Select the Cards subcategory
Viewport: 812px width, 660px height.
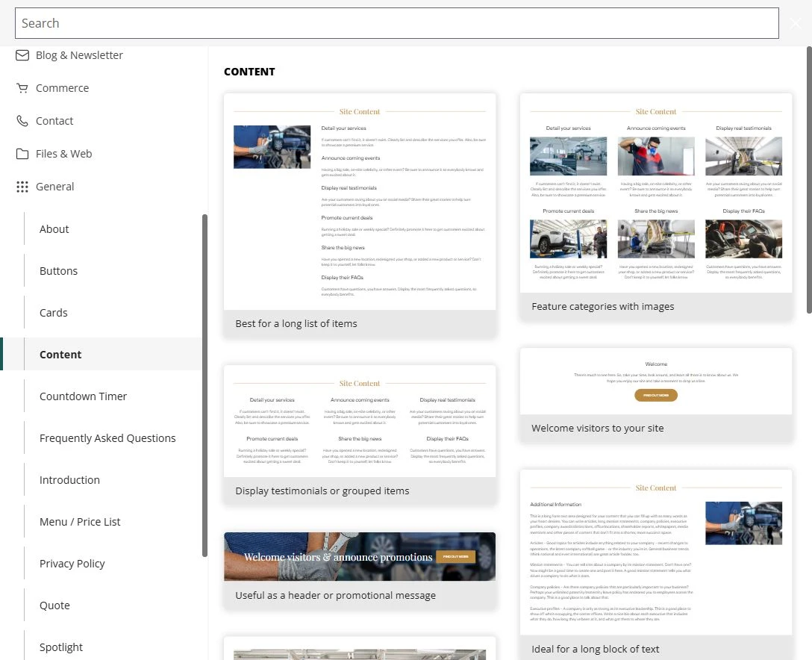(x=53, y=313)
